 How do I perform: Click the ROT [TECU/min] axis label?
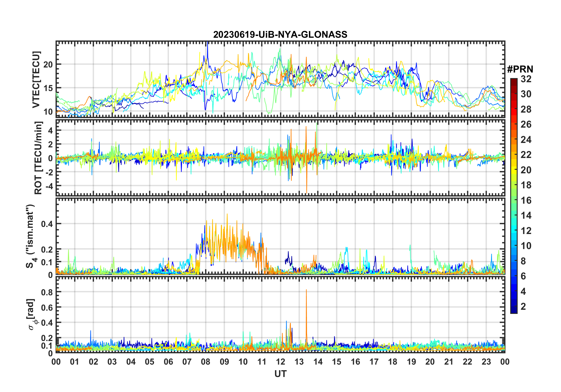click(x=38, y=158)
